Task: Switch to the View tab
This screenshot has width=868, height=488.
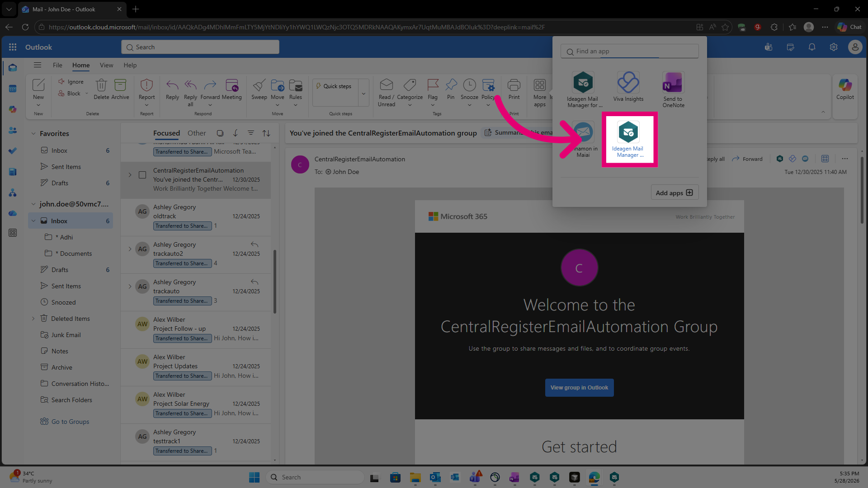Action: point(107,65)
